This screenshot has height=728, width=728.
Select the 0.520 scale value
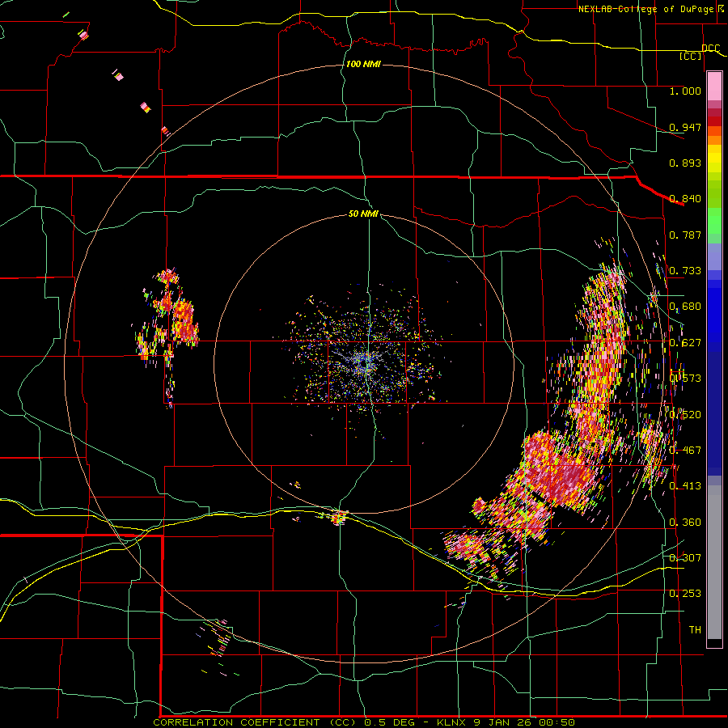(x=685, y=413)
